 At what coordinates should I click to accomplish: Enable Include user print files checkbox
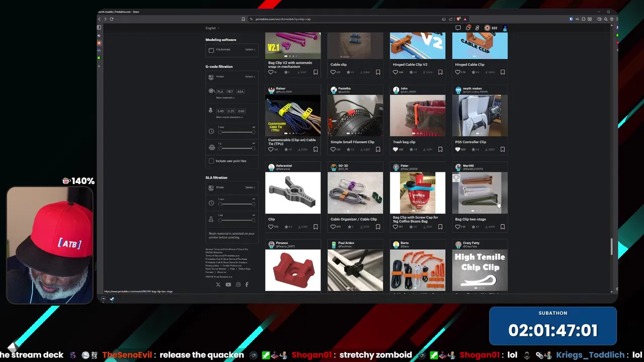[211, 161]
